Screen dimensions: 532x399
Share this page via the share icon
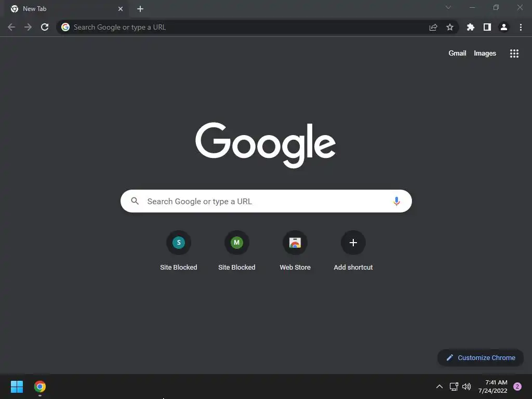tap(433, 27)
